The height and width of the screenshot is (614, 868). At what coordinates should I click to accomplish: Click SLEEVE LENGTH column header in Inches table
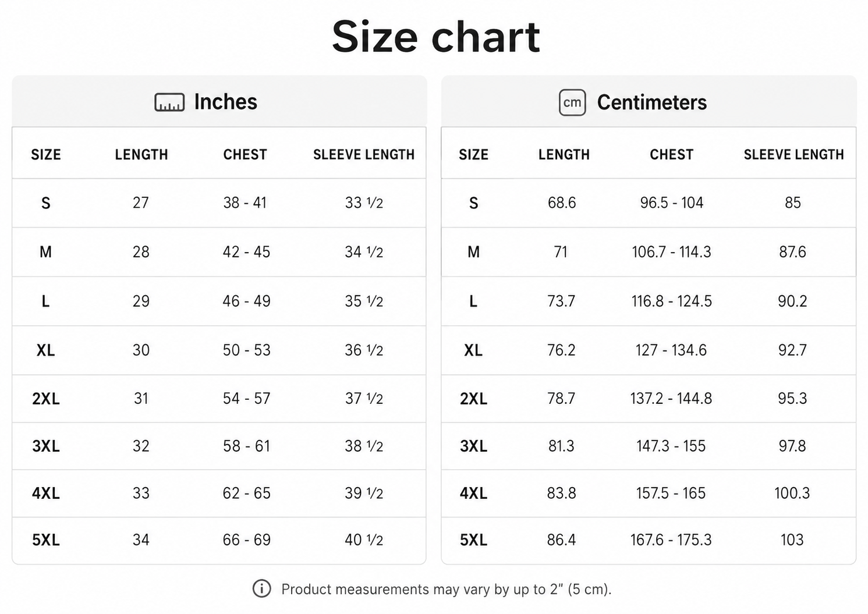364,154
